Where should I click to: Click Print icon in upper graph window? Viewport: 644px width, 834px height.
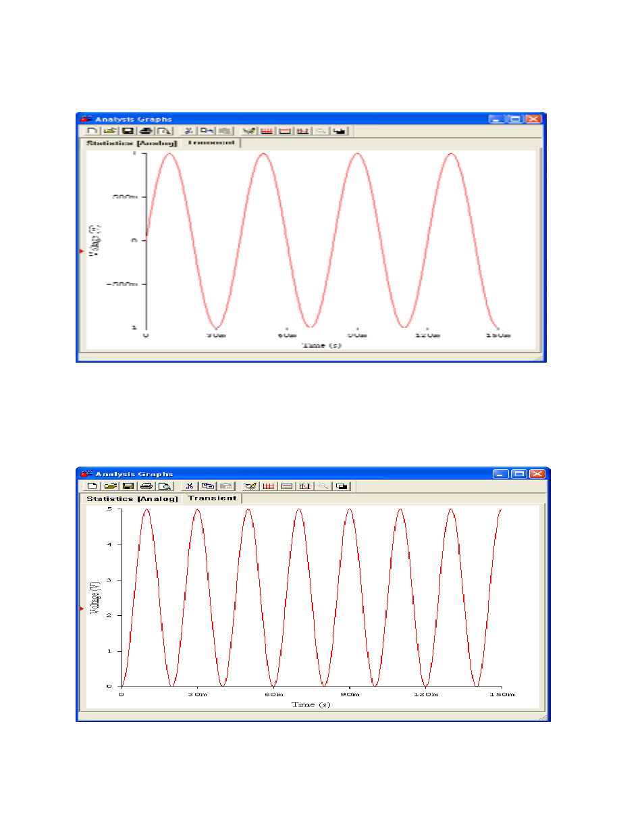coord(146,131)
